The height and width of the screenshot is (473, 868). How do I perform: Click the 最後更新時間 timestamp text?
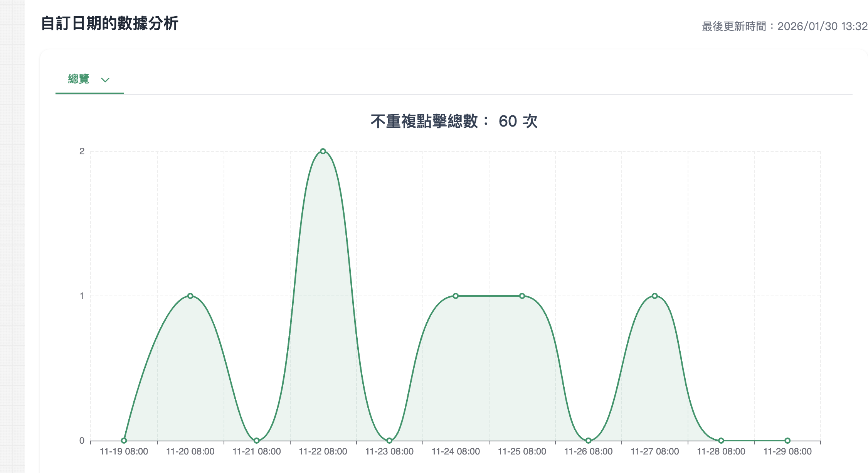784,26
